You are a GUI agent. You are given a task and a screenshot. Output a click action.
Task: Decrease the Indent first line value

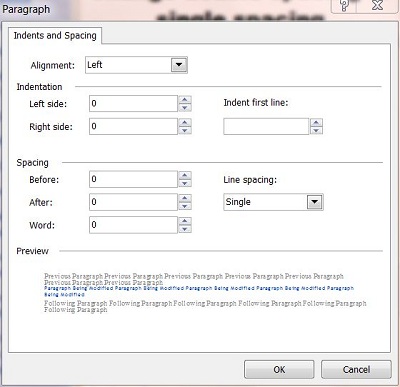tap(316, 130)
